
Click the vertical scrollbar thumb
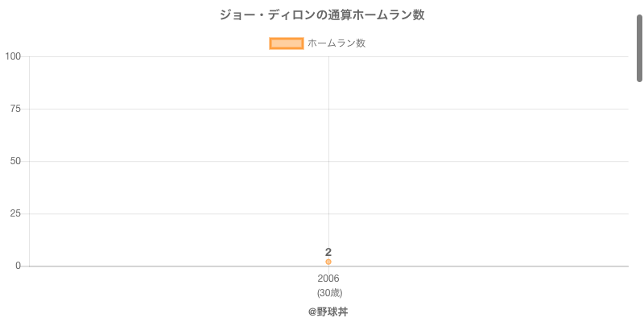[x=639, y=48]
